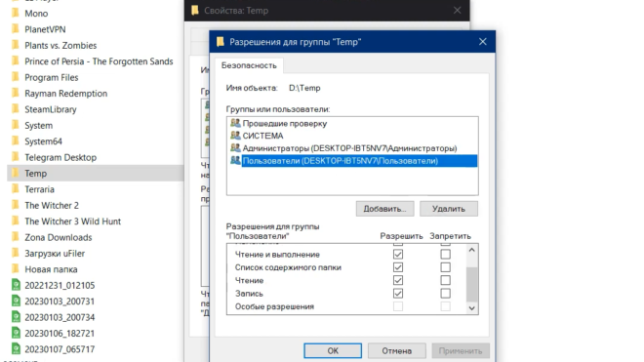This screenshot has height=362, width=644.
Task: Click the Отмена button
Action: [x=397, y=351]
